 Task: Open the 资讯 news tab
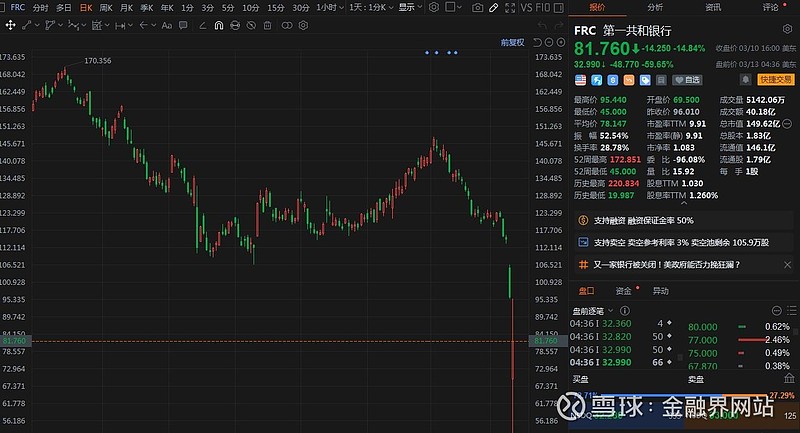point(713,7)
